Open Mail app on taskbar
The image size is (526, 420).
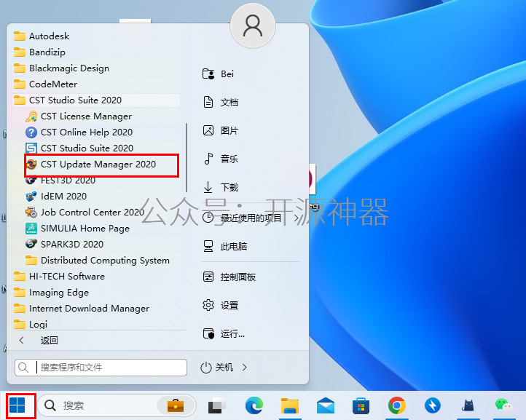326,405
